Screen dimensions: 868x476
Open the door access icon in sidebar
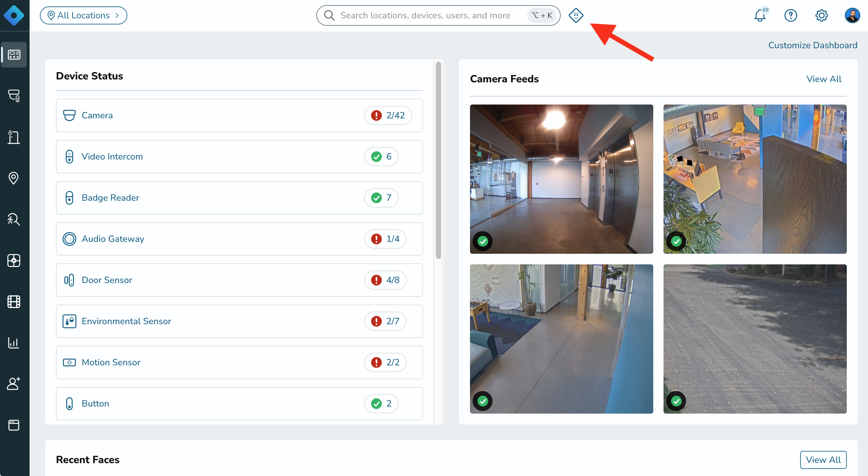pos(14,137)
